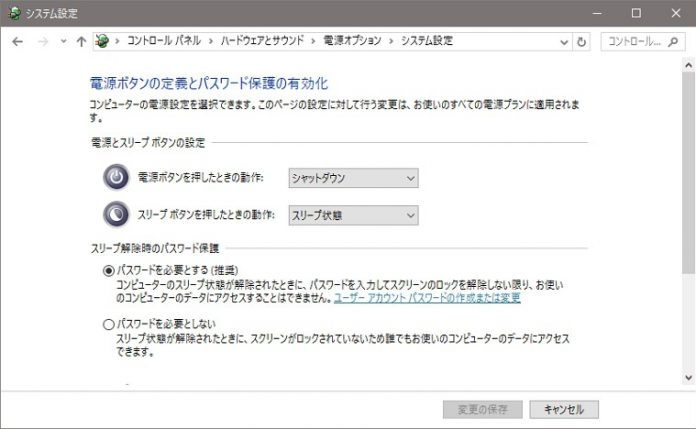Close the システム設定 window
Viewport: 696px width, 429px height.
(676, 13)
